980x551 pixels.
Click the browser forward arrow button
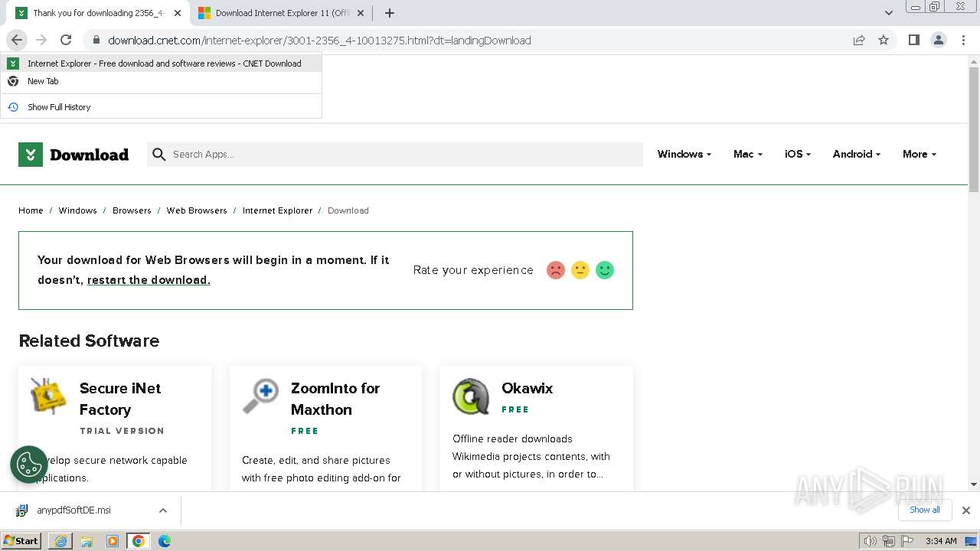point(41,40)
